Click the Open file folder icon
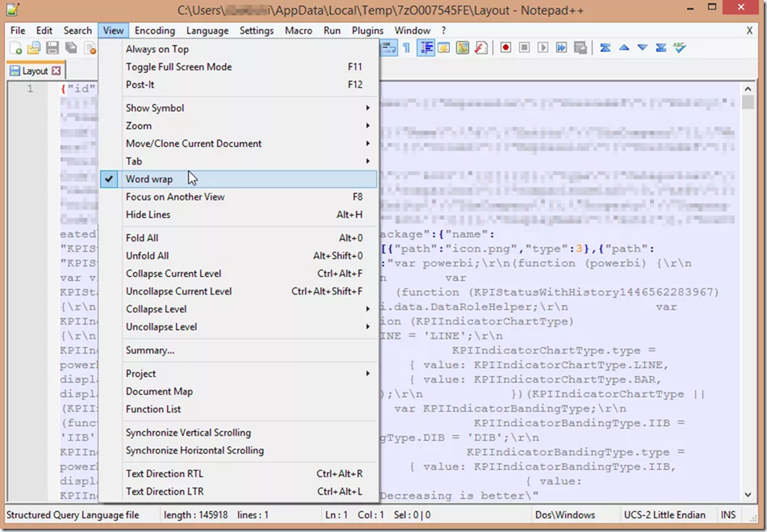The image size is (767, 532). pyautogui.click(x=34, y=48)
